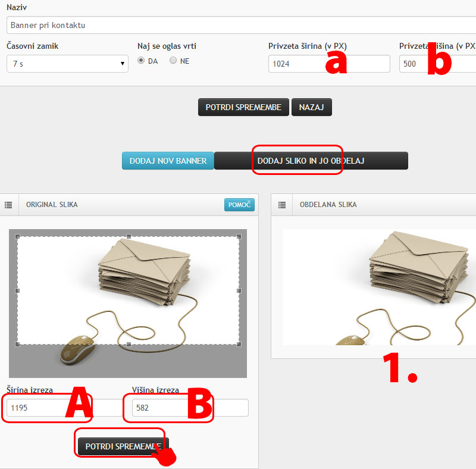Click the left-middle crop handle
This screenshot has height=469, width=476.
tap(18, 290)
